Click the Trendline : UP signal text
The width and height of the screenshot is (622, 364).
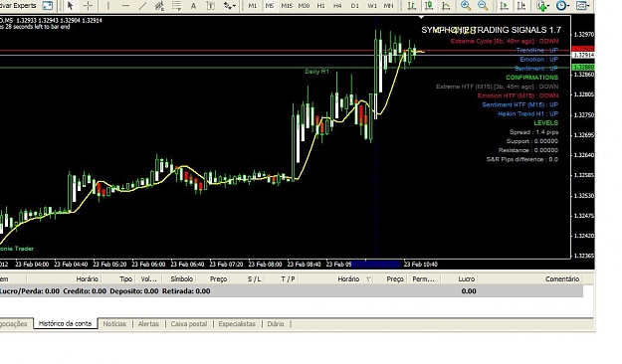pyautogui.click(x=537, y=50)
